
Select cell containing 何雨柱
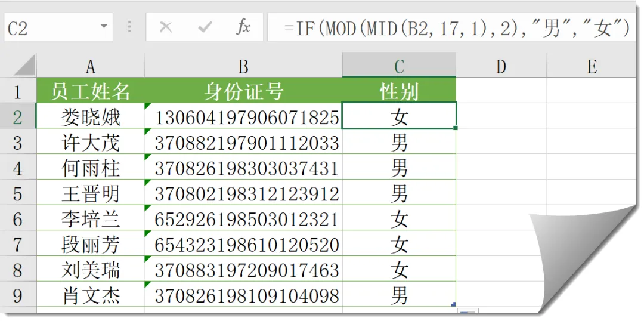91,167
